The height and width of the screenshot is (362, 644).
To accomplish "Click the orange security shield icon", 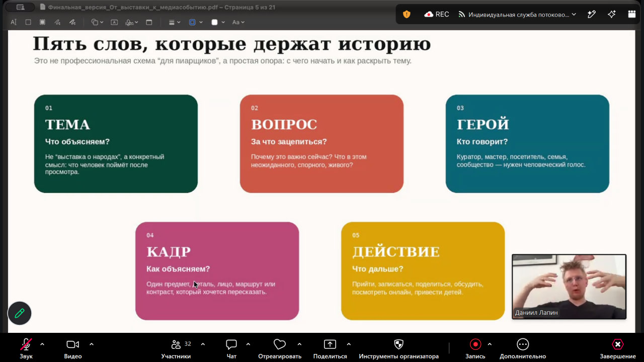I will 407,14.
